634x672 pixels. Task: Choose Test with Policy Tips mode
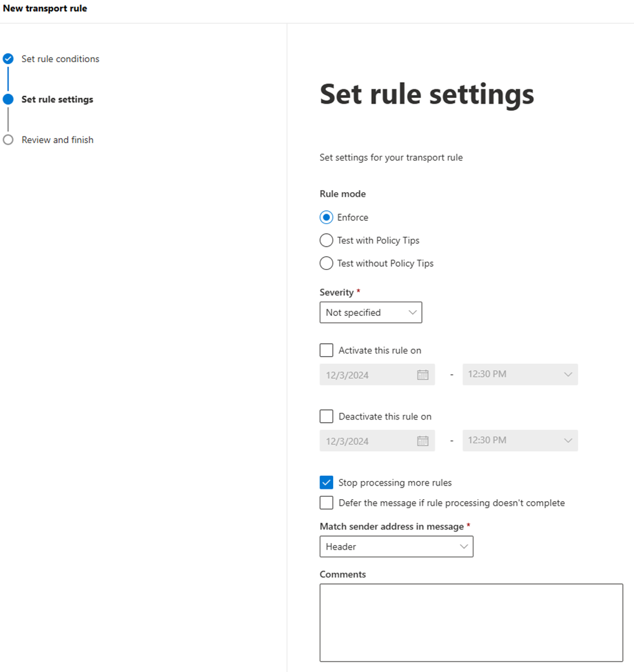click(327, 240)
